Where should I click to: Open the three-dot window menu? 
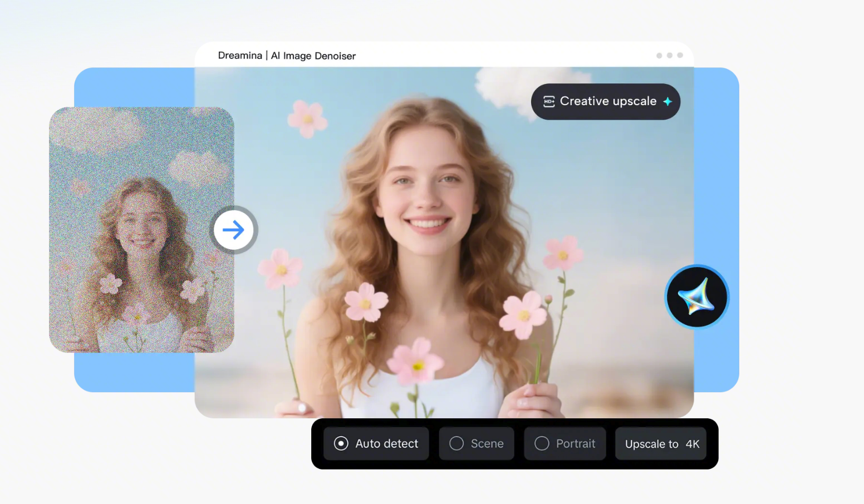(670, 56)
